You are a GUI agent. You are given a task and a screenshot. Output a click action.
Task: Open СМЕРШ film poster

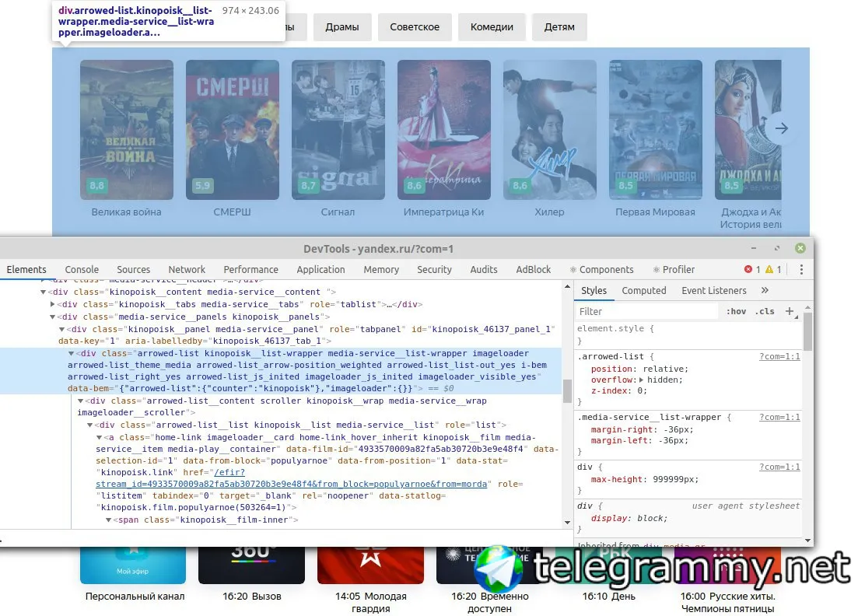(233, 130)
